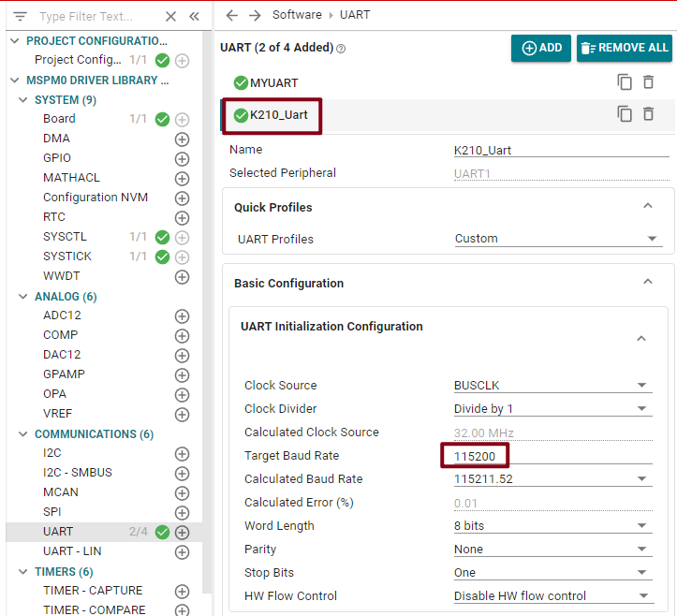Click the UART breadcrumb
Screen dimensions: 677x616
pos(355,15)
